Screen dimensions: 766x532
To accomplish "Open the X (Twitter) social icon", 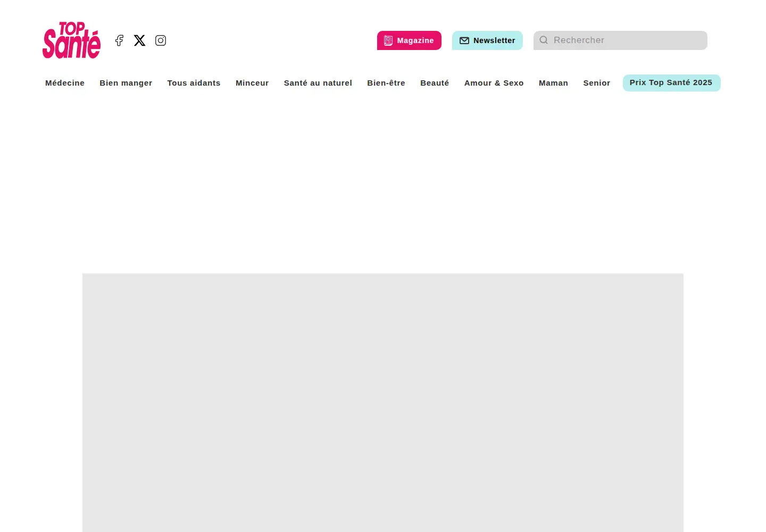I will [x=139, y=40].
